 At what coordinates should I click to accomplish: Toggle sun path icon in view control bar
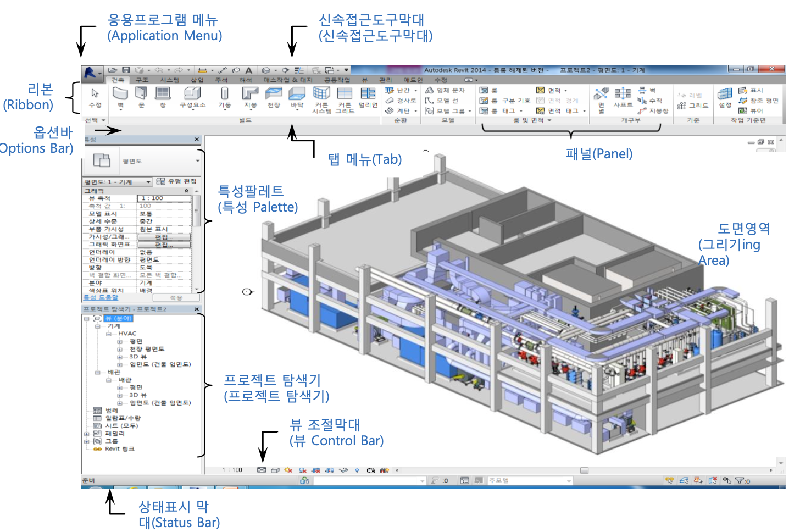point(288,470)
